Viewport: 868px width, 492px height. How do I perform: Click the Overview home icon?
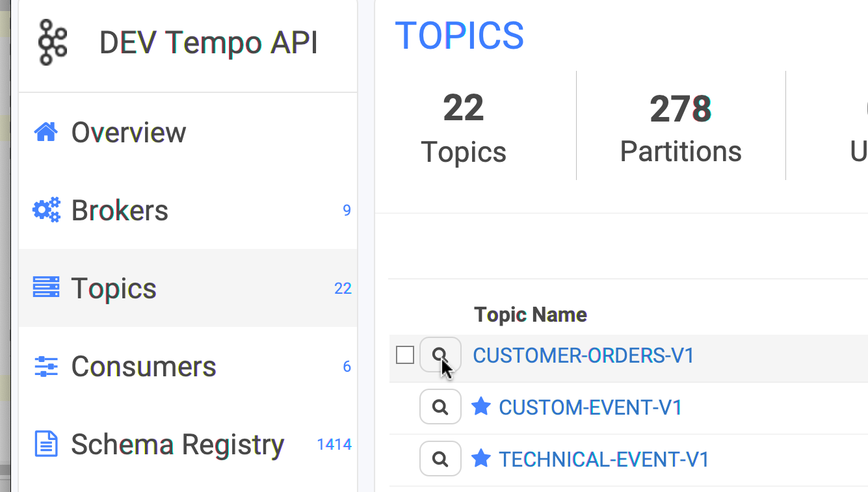click(x=46, y=132)
